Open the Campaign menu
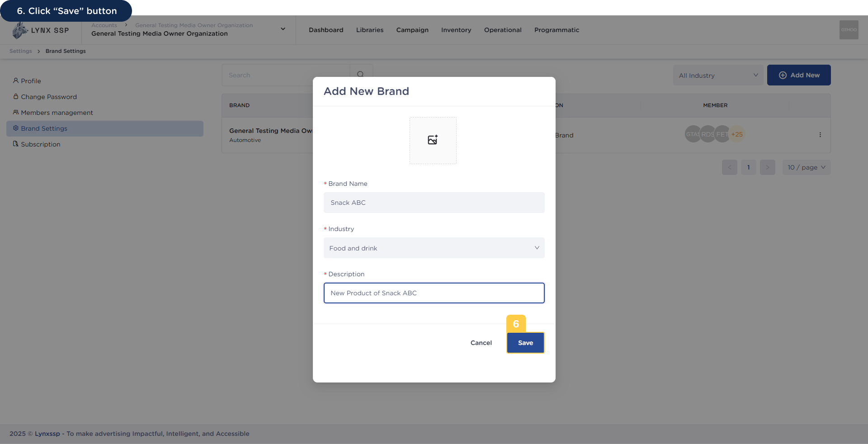The width and height of the screenshot is (868, 444). click(x=412, y=30)
